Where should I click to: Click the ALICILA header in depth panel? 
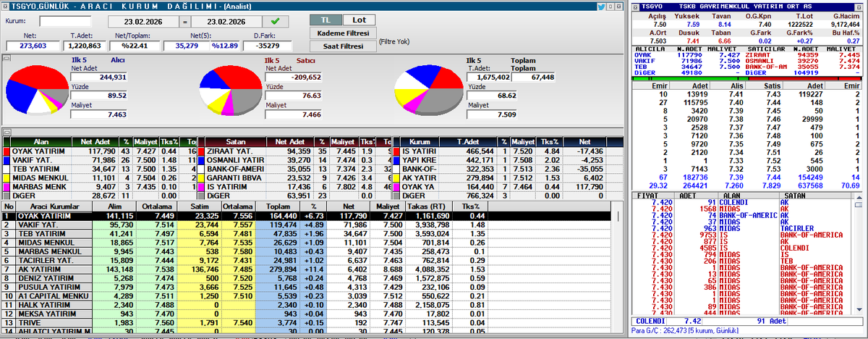point(649,48)
